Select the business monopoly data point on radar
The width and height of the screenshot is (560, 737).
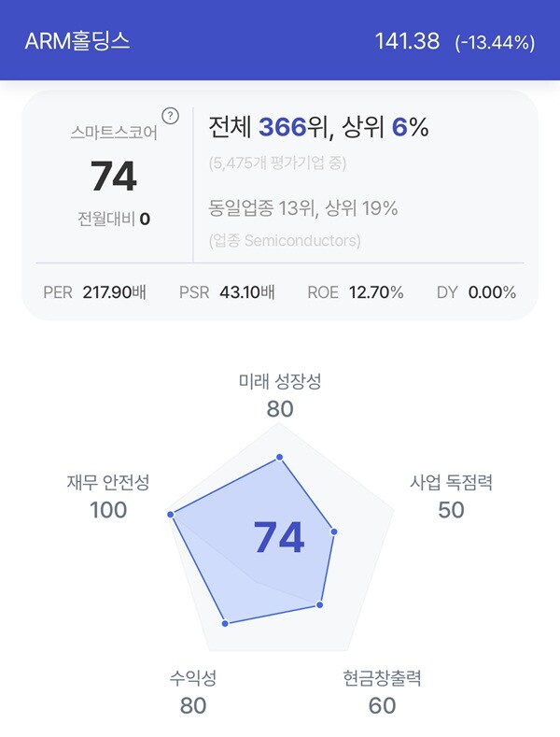[334, 531]
